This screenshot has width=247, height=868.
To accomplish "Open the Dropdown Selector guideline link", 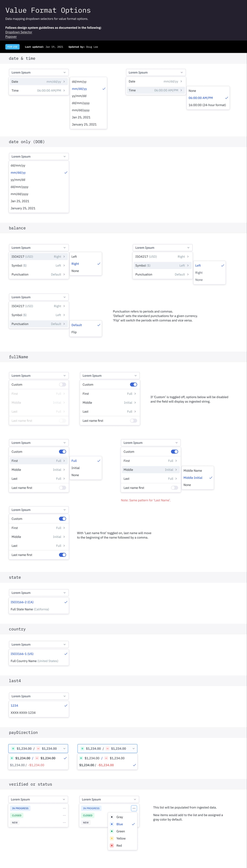I will (19, 32).
